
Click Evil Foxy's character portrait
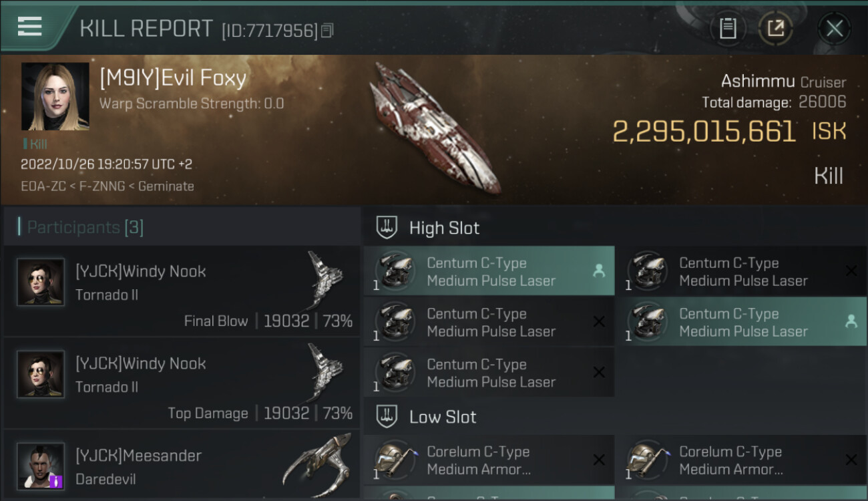(x=55, y=96)
